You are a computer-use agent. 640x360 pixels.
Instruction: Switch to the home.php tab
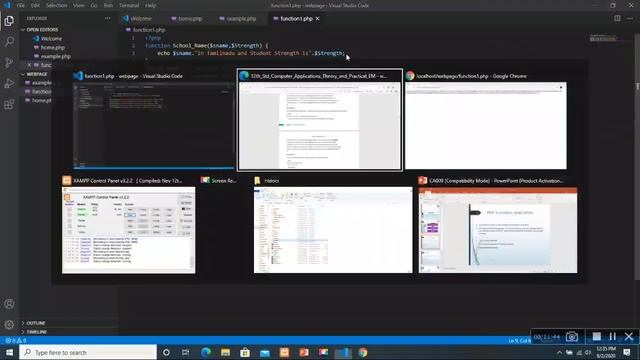point(187,18)
